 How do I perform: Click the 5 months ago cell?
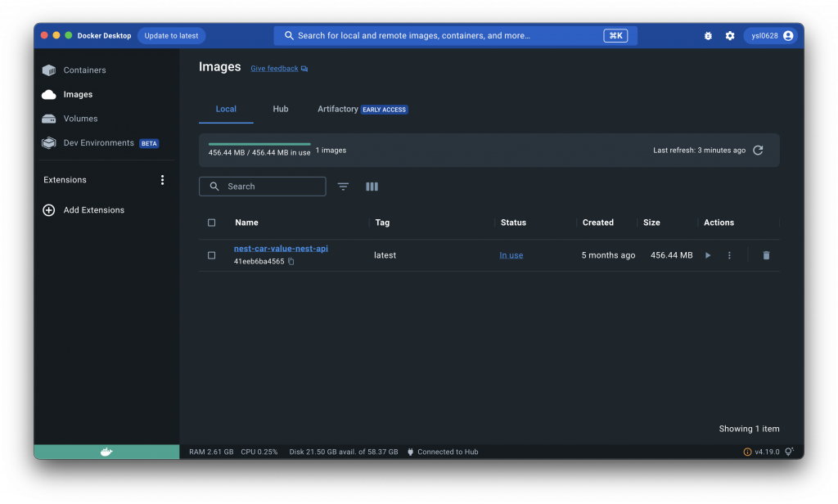coord(608,255)
